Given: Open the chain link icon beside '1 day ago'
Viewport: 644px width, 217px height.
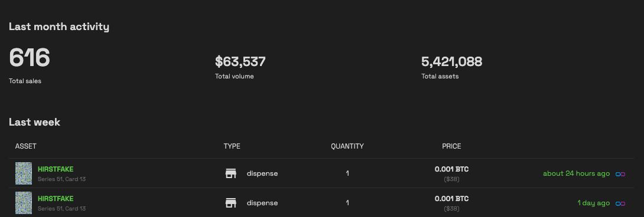Looking at the screenshot, I should (x=620, y=203).
